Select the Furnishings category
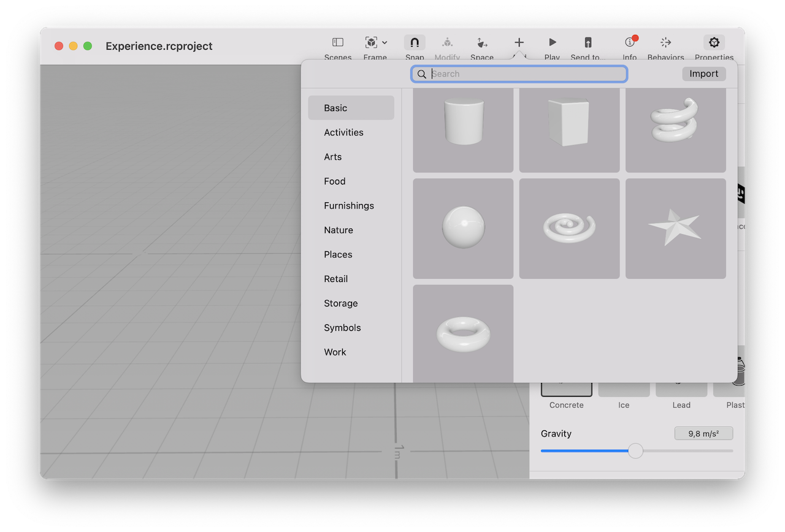 coord(349,206)
